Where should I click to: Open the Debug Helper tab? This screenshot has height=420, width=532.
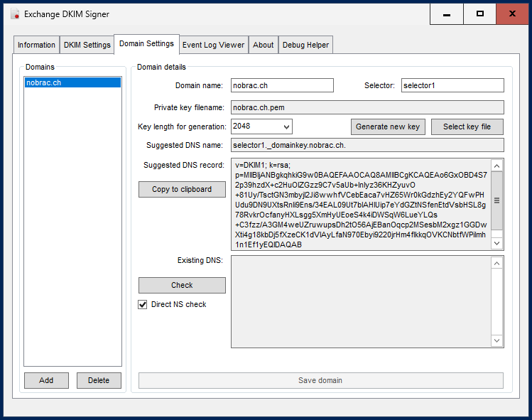click(x=305, y=45)
